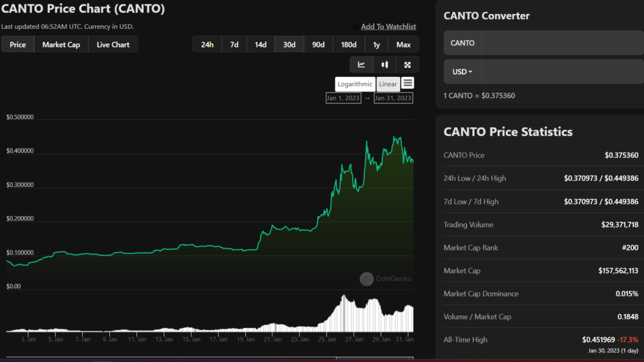Click the 24h Low / 24h High label
The image size is (644, 362).
[475, 178]
